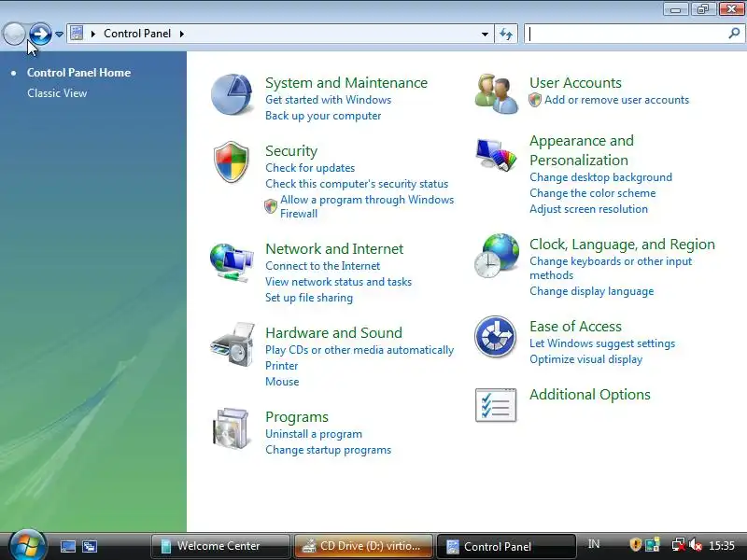Open Hardware and Sound heading
This screenshot has height=560, width=747.
[333, 332]
